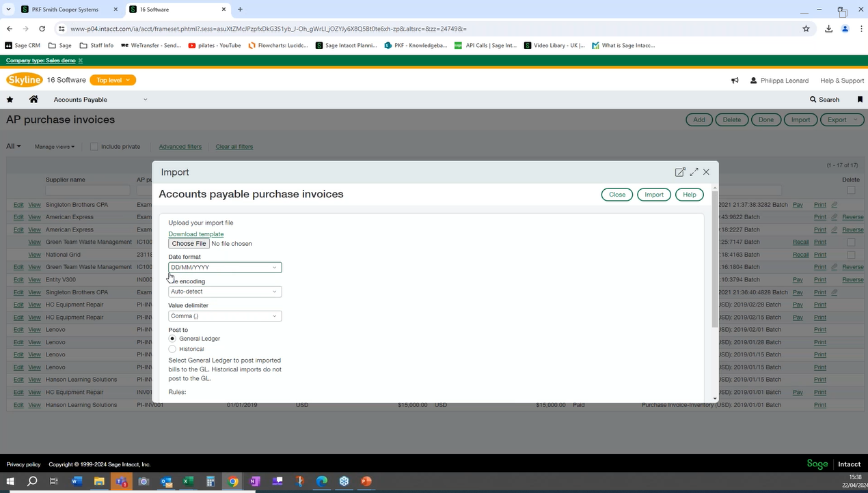Click the Help button in the dialog
Image resolution: width=868 pixels, height=493 pixels.
click(690, 195)
